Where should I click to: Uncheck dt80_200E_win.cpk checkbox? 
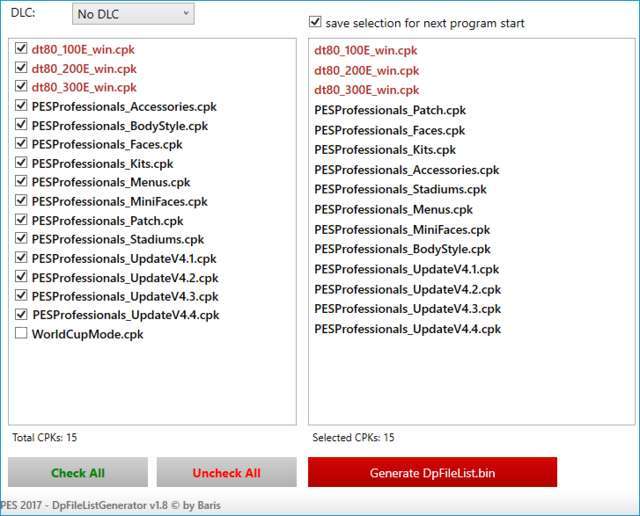pyautogui.click(x=21, y=67)
